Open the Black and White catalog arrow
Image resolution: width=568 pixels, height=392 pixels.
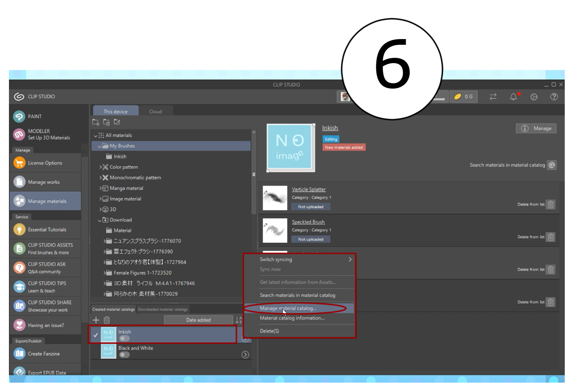point(245,355)
